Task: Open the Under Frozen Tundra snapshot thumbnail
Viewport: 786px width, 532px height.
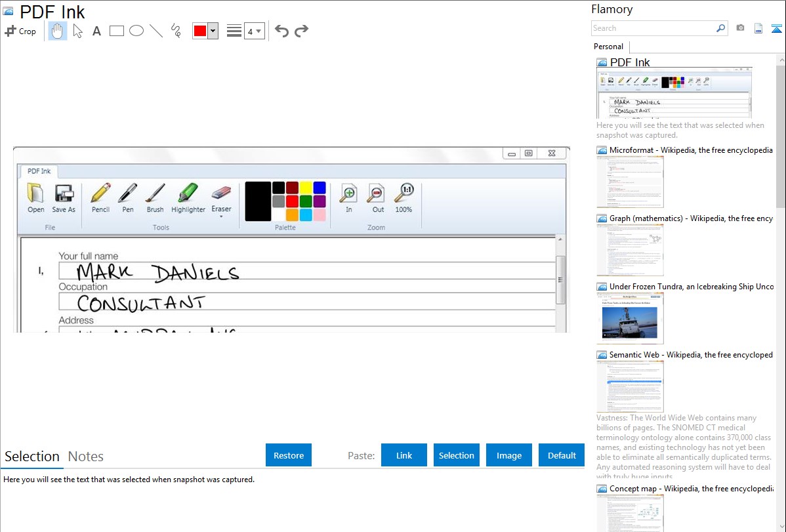Action: pyautogui.click(x=630, y=317)
